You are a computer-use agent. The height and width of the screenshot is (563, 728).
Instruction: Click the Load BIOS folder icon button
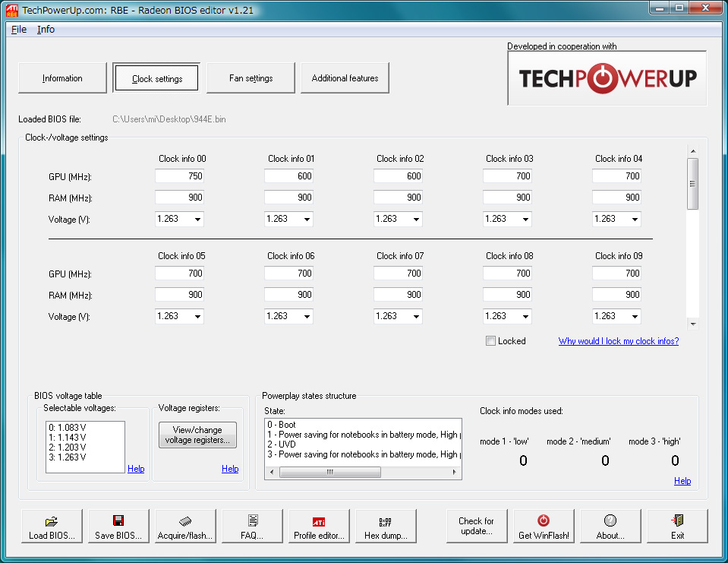click(x=52, y=527)
